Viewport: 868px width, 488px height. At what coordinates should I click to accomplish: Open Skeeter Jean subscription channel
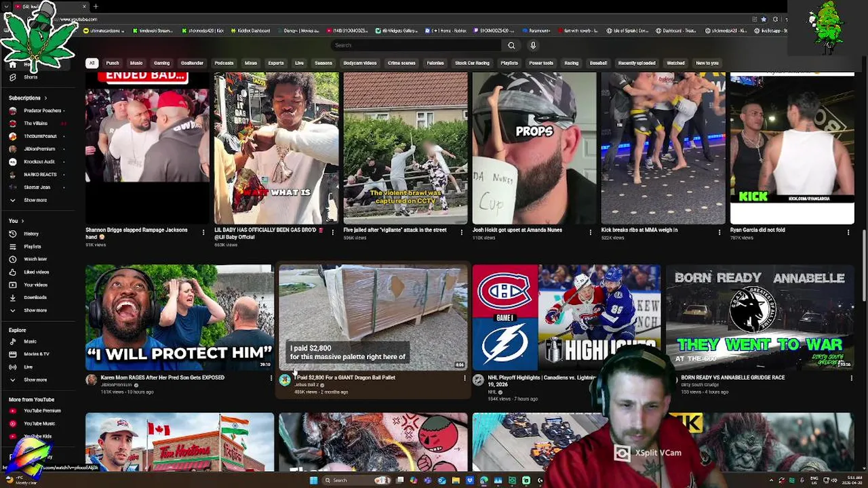coord(37,187)
